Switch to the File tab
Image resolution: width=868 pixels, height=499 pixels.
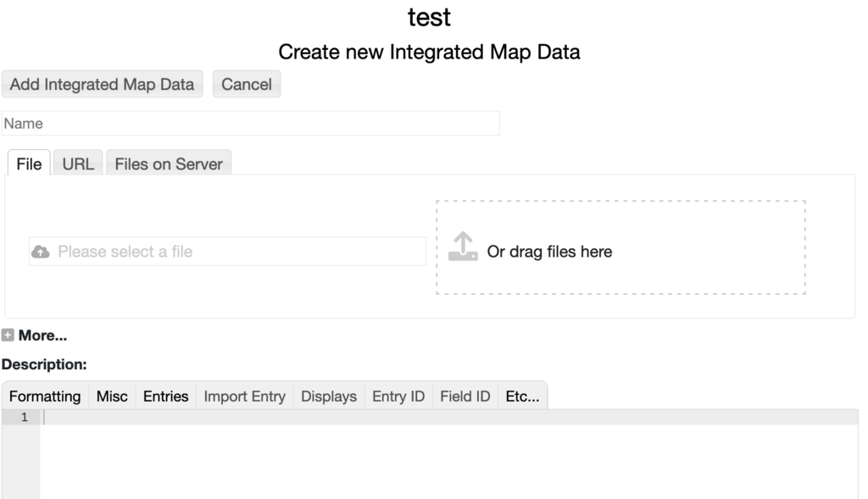29,164
